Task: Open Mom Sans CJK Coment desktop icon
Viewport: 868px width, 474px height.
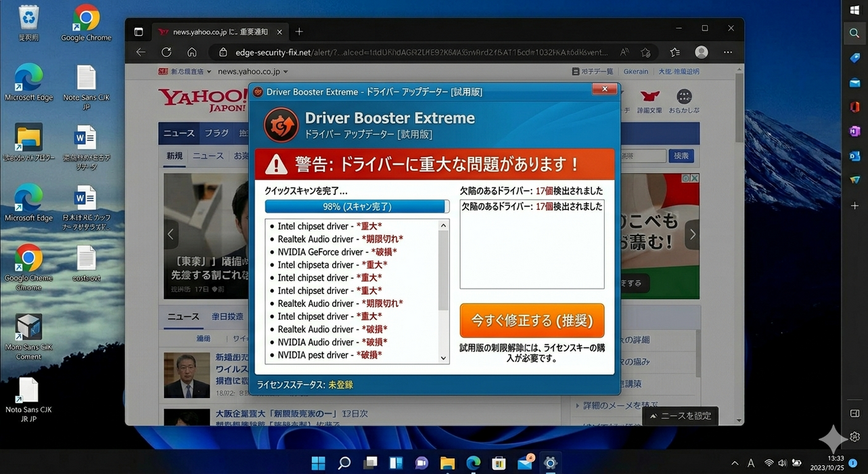Action: tap(28, 337)
